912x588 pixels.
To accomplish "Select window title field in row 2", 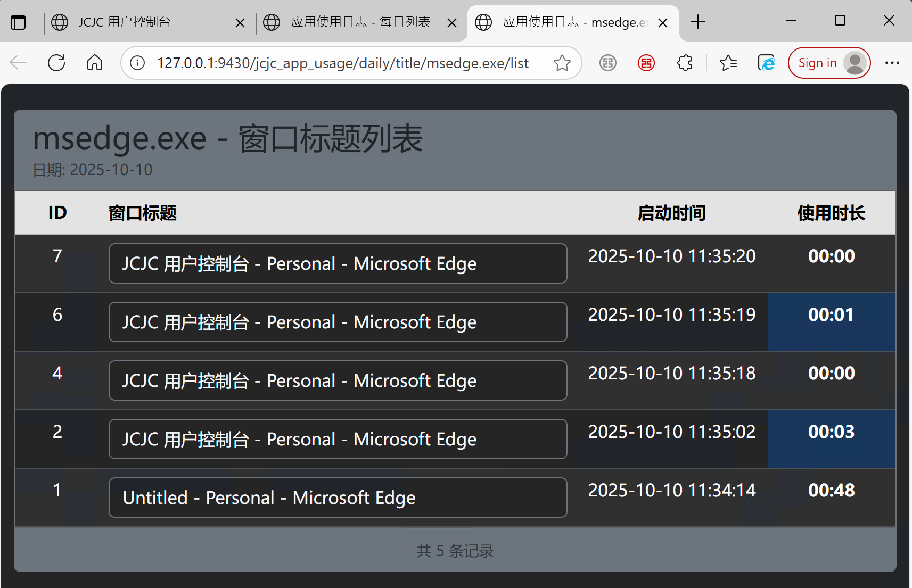I will [x=338, y=439].
